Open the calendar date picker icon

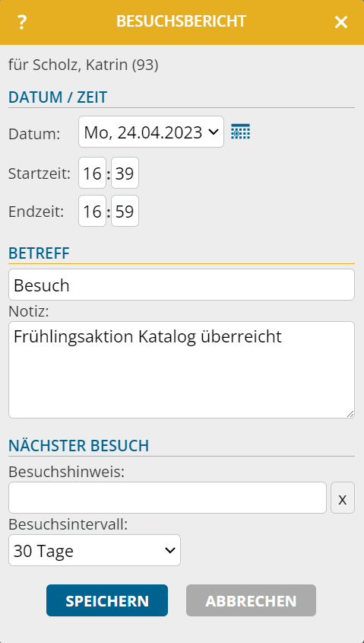(241, 132)
